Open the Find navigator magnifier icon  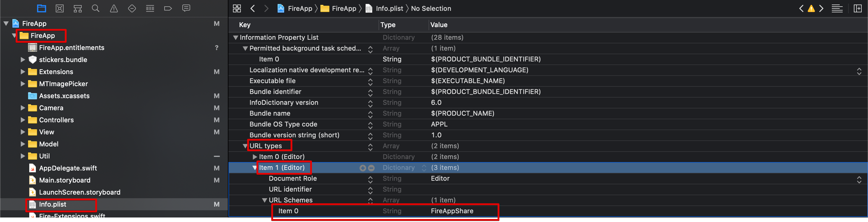coord(96,8)
